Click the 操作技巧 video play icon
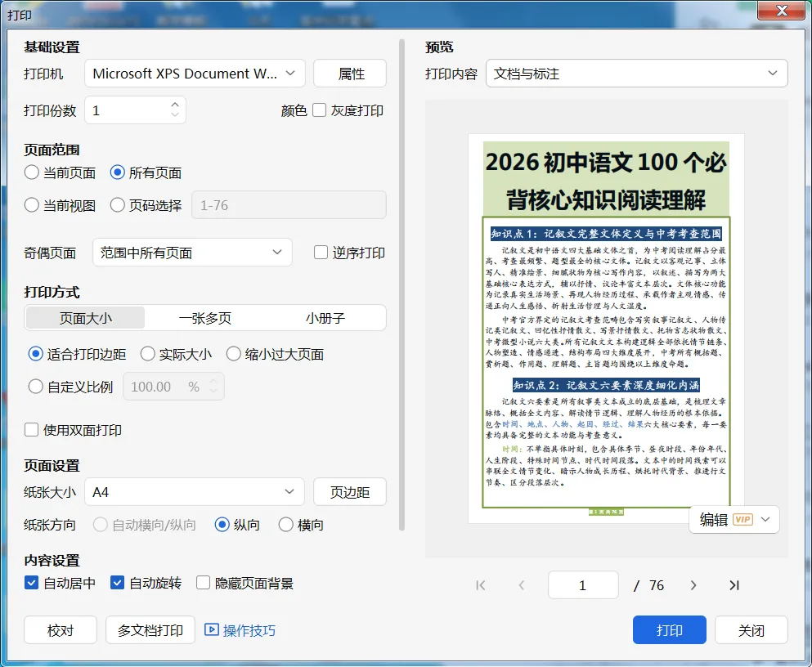Screen dimensions: 812x667 [211, 629]
